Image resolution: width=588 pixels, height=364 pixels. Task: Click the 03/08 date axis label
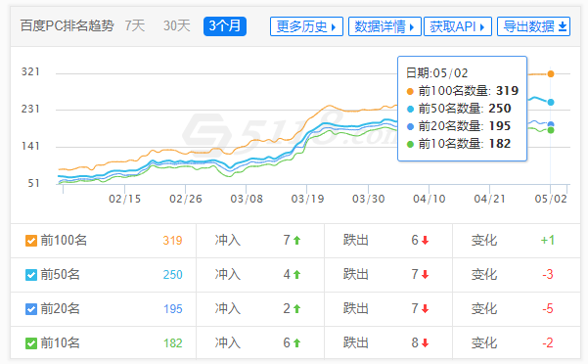247,199
